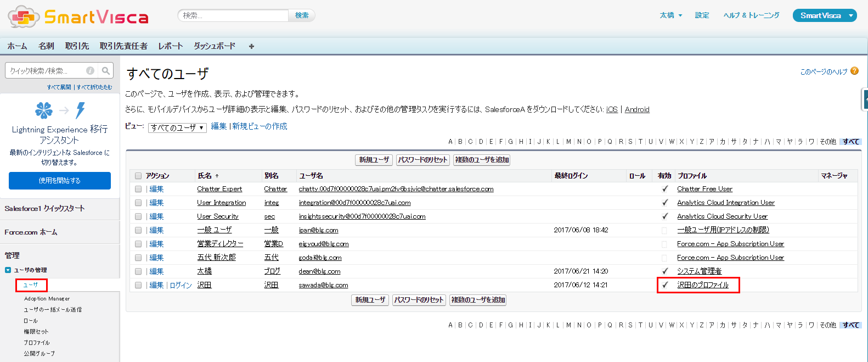Click the plus tab to add tabs
This screenshot has height=362, width=868.
pos(251,46)
